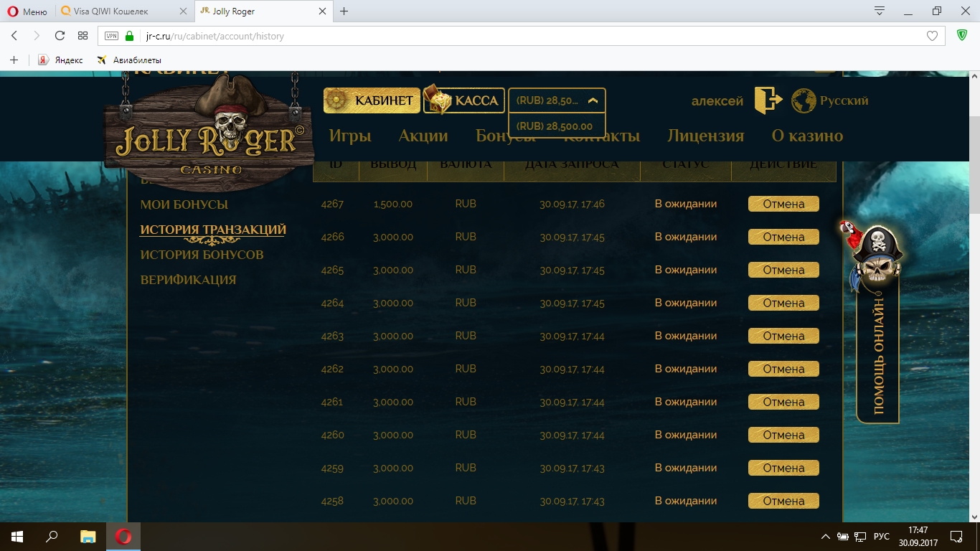Show hidden system tray icons
The width and height of the screenshot is (980, 551).
[x=825, y=537]
